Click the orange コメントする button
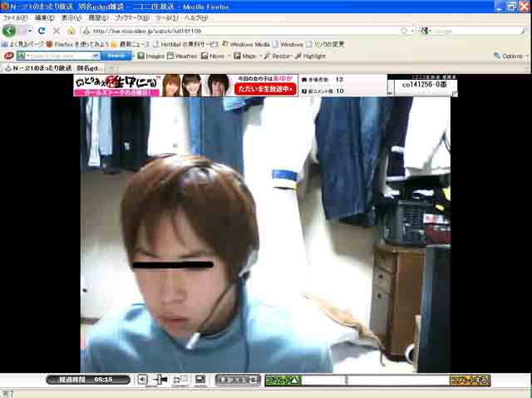Viewport: 532px width, 398px height. (470, 381)
